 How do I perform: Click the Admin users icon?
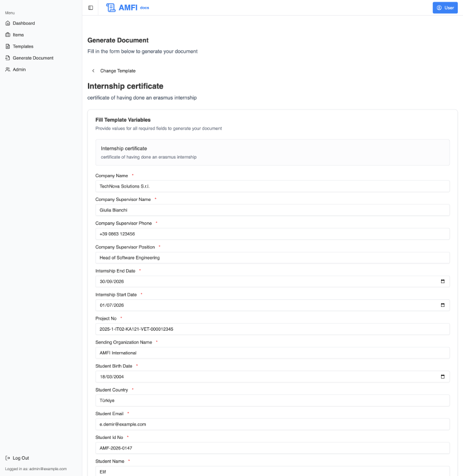pos(8,69)
